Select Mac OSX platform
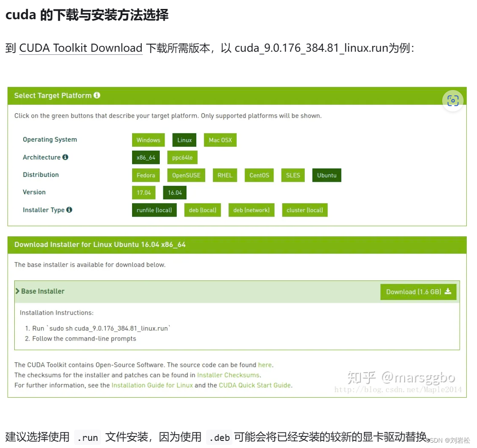The image size is (477, 448). tap(220, 140)
